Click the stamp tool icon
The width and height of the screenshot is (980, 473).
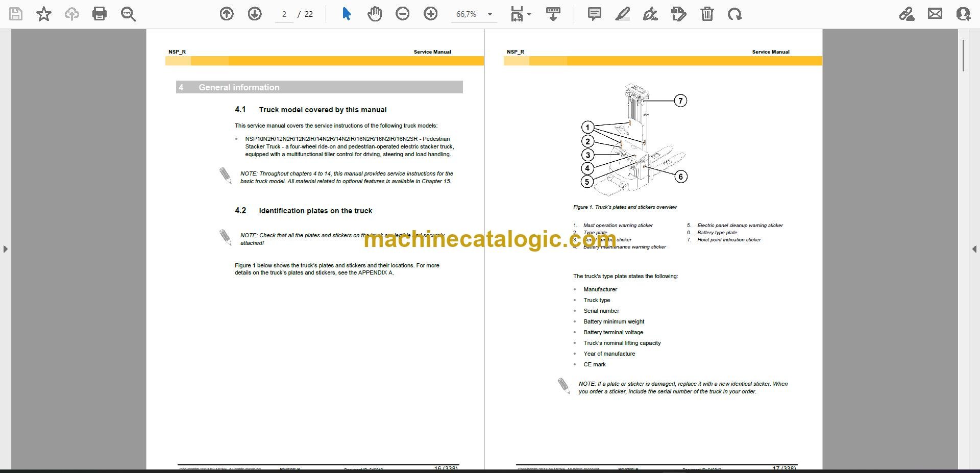[x=679, y=14]
